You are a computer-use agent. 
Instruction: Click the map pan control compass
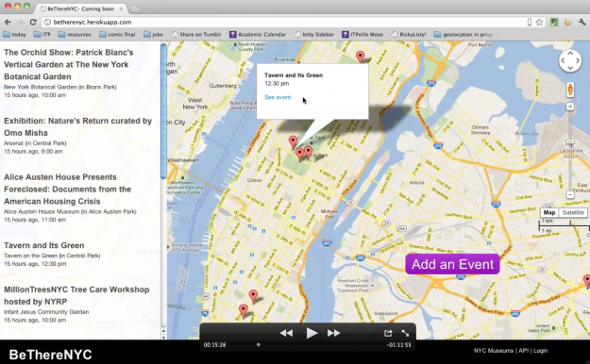[570, 60]
